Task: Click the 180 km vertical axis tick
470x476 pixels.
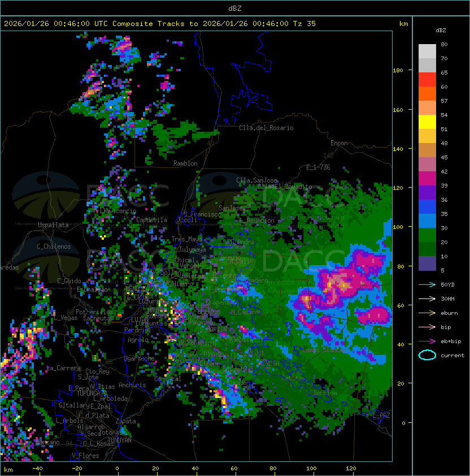Action: click(x=398, y=71)
